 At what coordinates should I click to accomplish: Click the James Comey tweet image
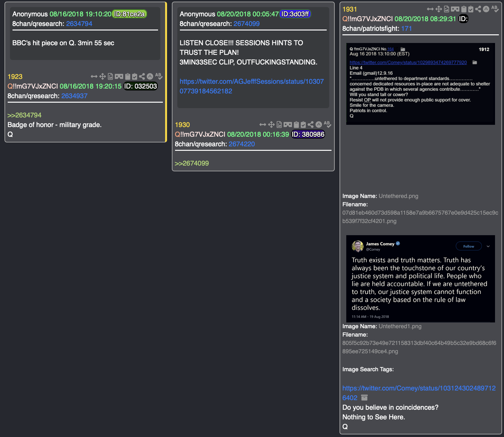tap(420, 278)
